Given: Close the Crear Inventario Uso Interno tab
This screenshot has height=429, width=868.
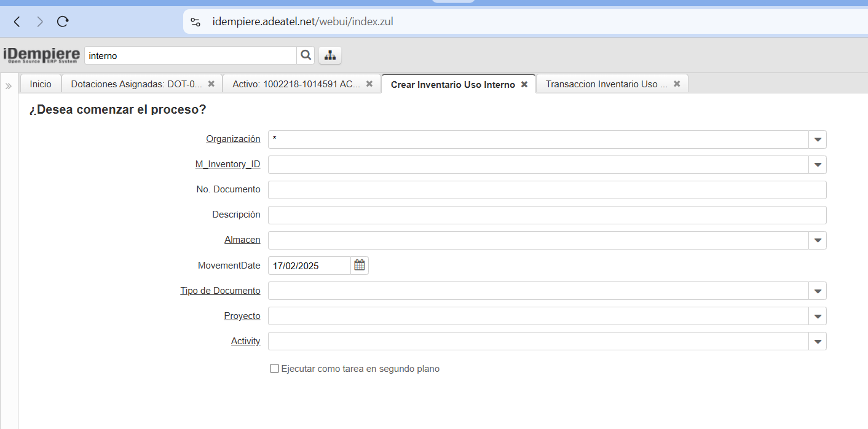Looking at the screenshot, I should coord(524,84).
